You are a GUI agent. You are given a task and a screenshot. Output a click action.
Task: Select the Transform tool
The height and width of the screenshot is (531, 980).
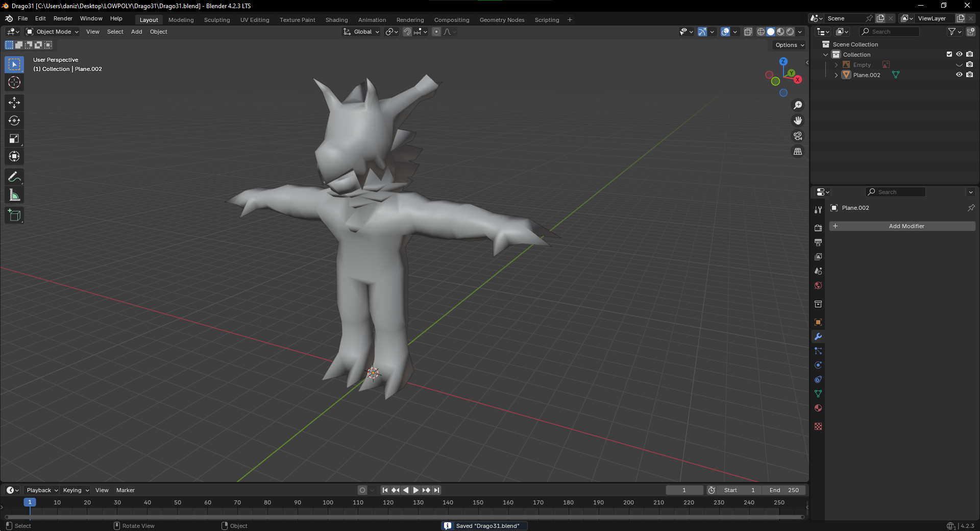coord(14,156)
